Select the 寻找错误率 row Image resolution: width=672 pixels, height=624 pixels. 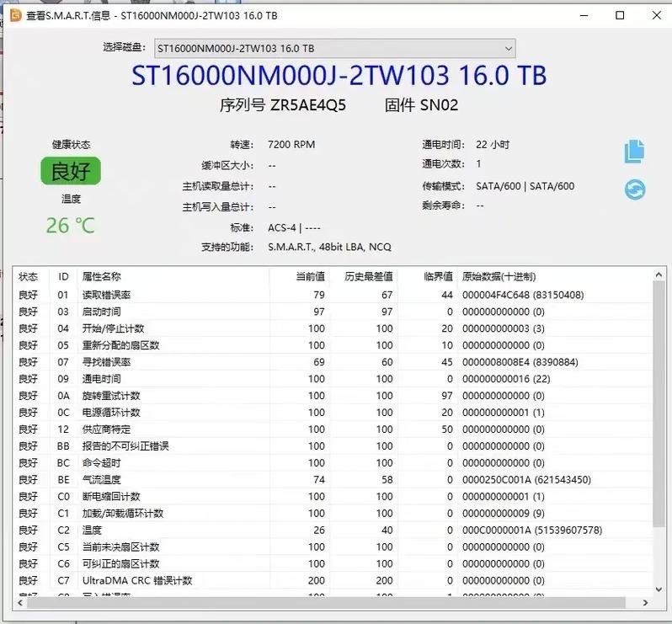[x=333, y=362]
